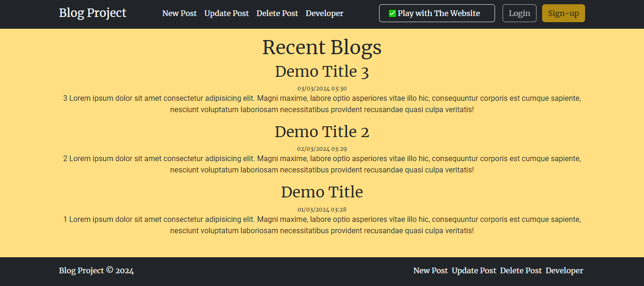
Task: Open the Demo Title 2 post
Action: 322,132
